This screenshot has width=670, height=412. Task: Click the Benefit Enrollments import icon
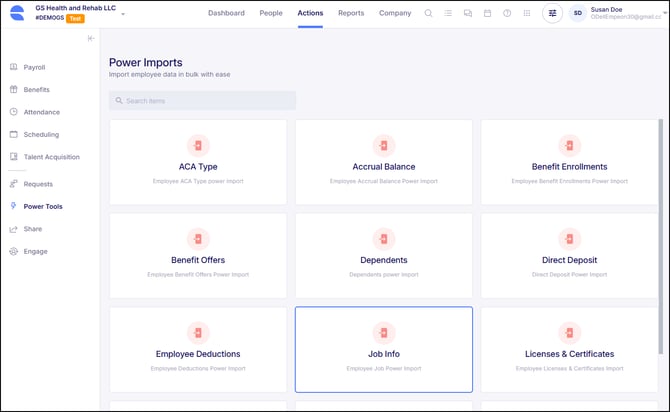pos(569,146)
